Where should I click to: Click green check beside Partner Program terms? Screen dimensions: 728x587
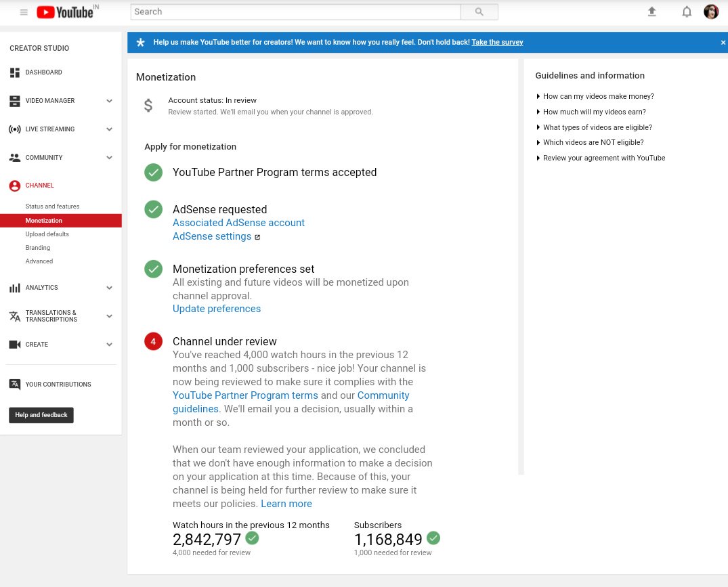tap(153, 172)
